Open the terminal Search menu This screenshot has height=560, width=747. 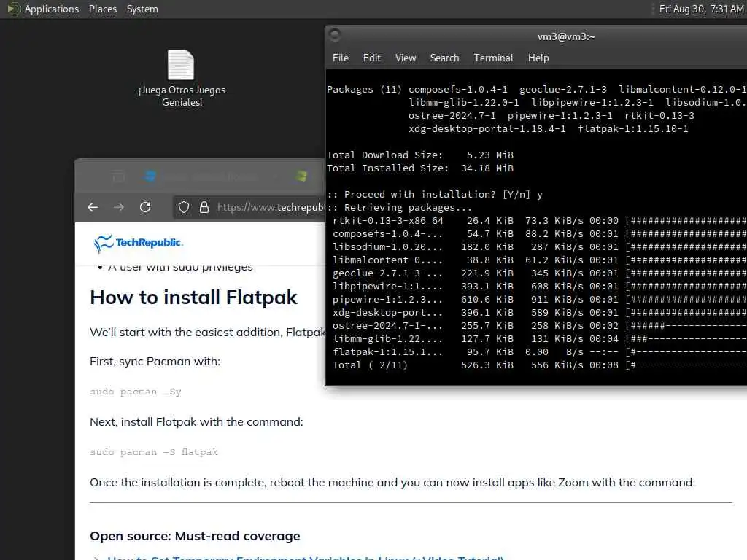click(444, 58)
